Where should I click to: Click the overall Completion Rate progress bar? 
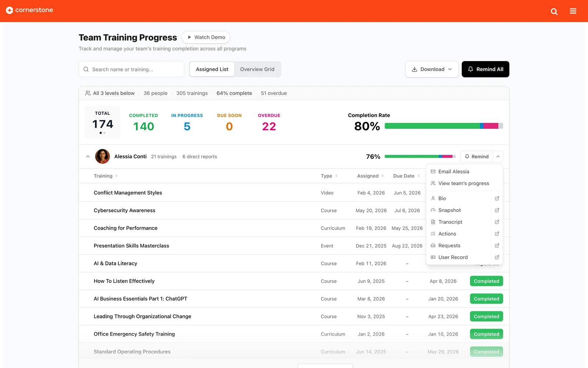tap(444, 126)
